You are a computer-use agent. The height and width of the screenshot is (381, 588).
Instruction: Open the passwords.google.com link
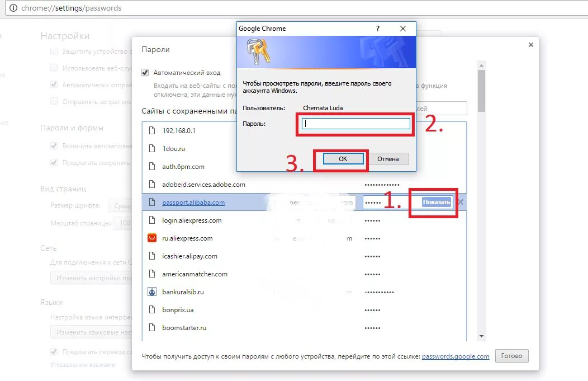point(455,356)
